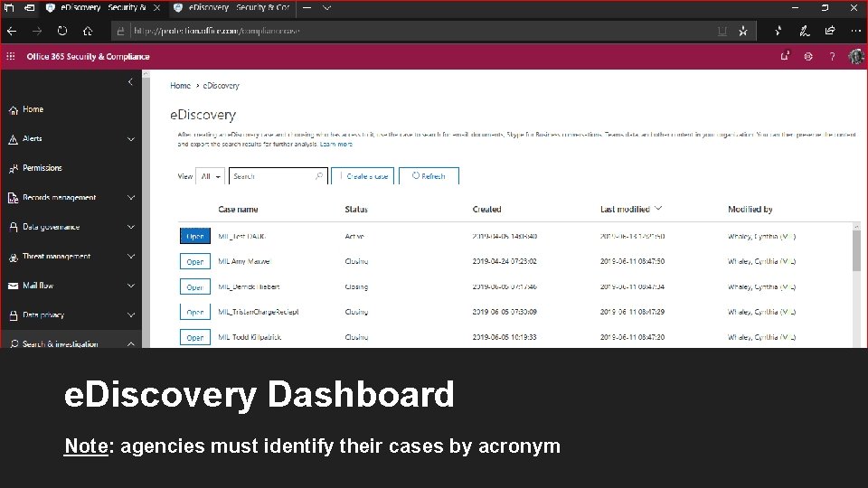Open the notifications icon in the header
Image resolution: width=868 pixels, height=488 pixels.
(x=785, y=56)
